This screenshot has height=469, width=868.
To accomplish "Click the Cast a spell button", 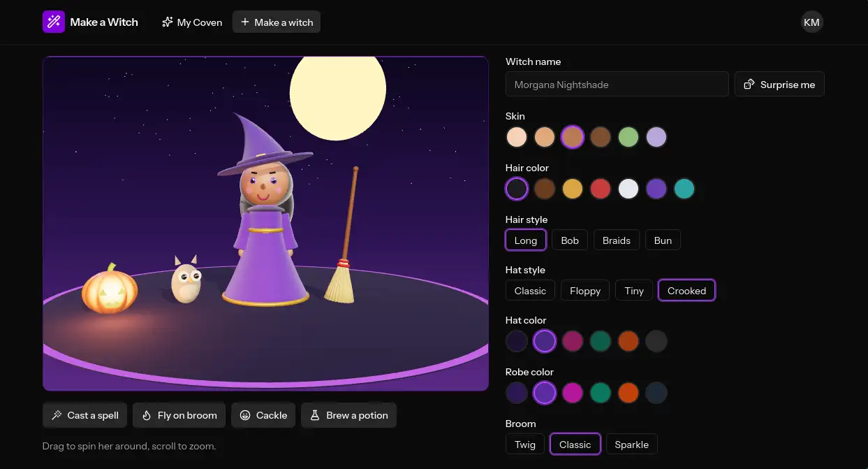I will tap(85, 415).
